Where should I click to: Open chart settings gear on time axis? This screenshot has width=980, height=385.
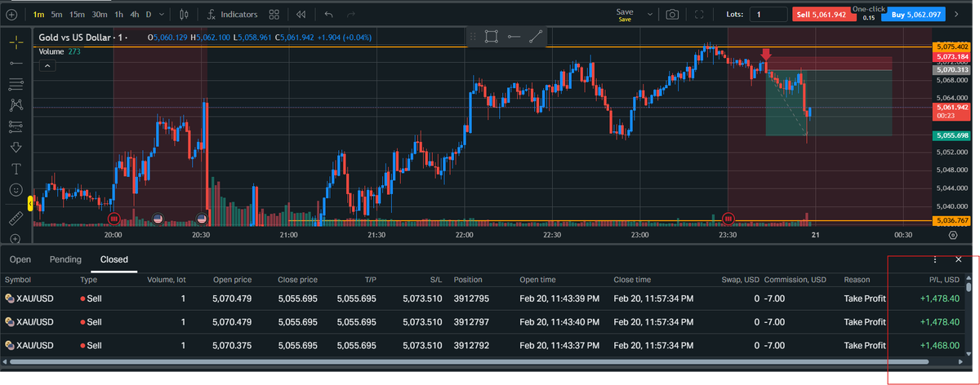(x=953, y=235)
